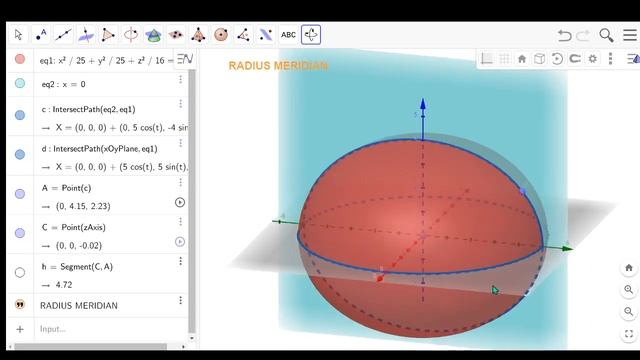Open the options menu for curve d
Screen dimensions: 640x360
180,143
